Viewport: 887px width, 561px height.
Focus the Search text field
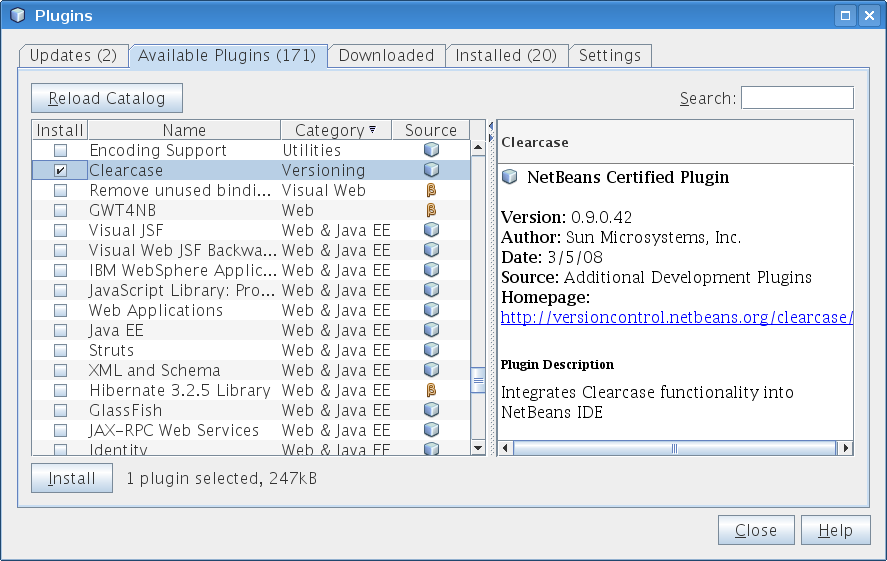pos(796,98)
